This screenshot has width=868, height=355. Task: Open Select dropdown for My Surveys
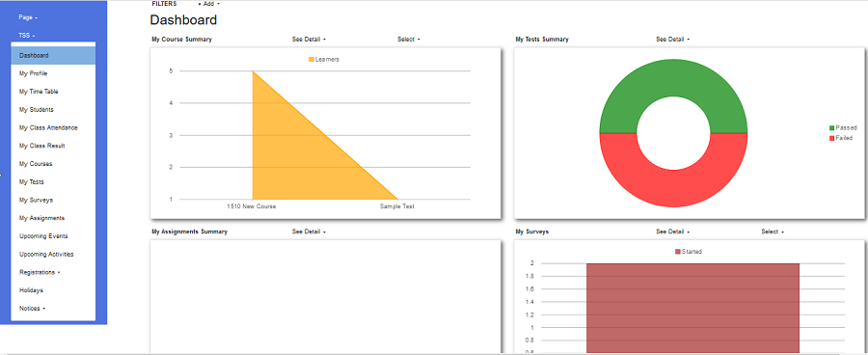pyautogui.click(x=773, y=232)
